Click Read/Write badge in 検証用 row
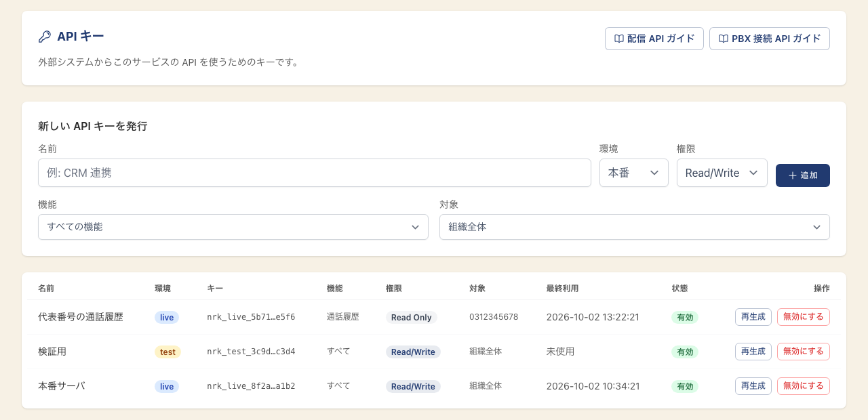This screenshot has width=868, height=420. [x=413, y=352]
